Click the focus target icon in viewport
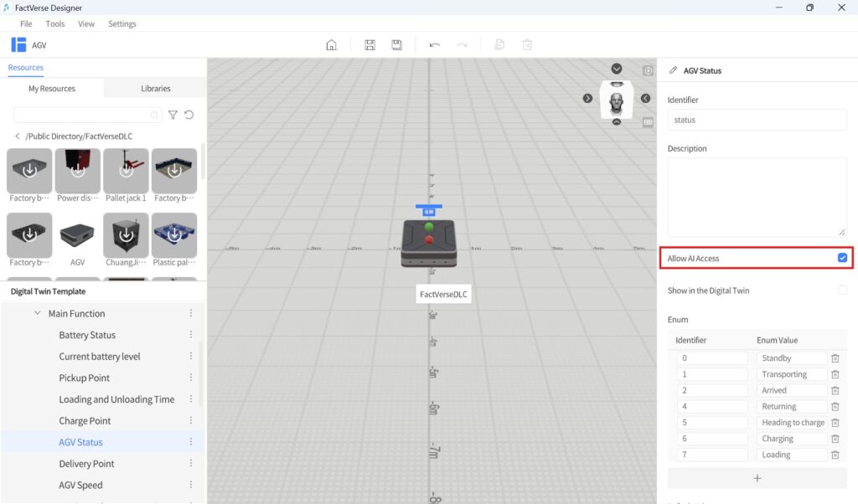 pos(648,70)
